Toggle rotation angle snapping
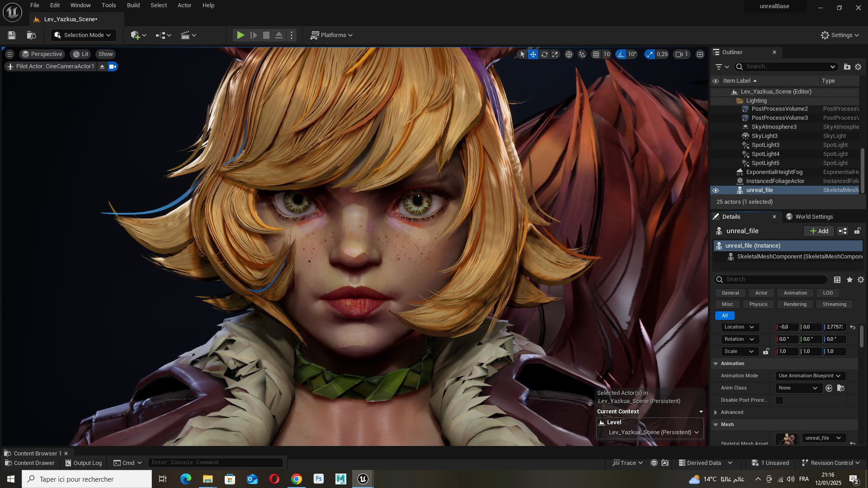The image size is (868, 488). (x=621, y=54)
